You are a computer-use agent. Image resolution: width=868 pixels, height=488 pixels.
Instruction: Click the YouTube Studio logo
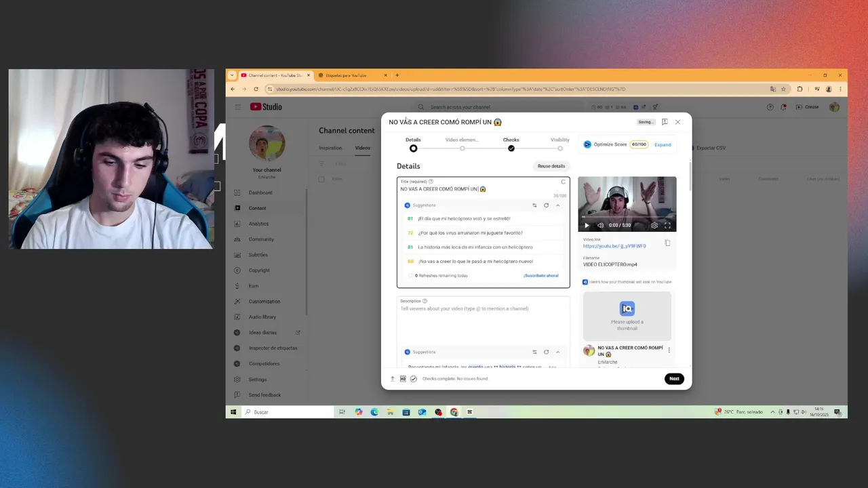tap(266, 106)
